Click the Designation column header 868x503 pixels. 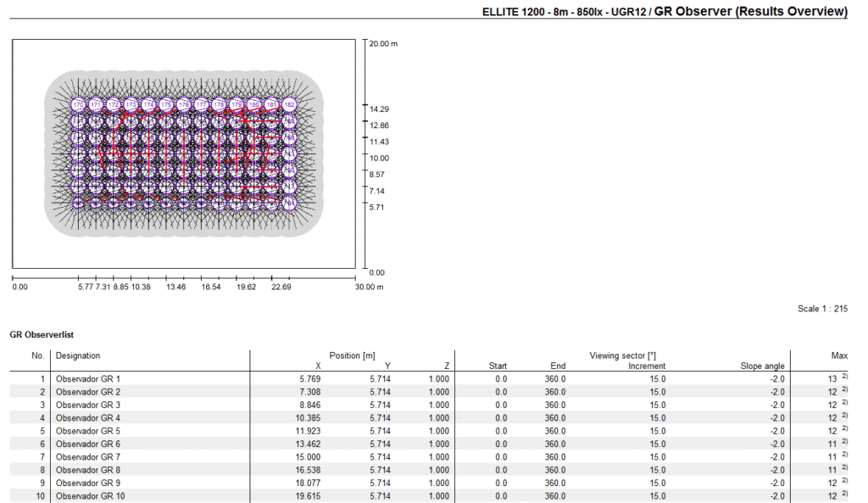[x=78, y=355]
